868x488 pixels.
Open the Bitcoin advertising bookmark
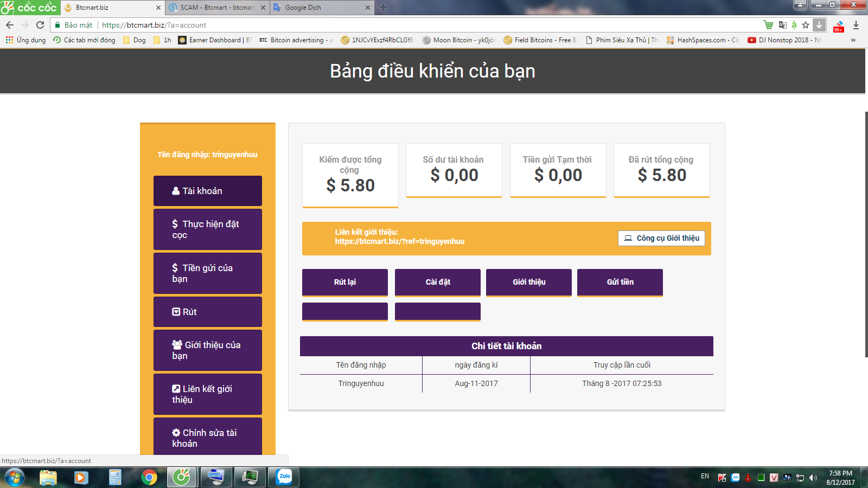click(x=296, y=40)
